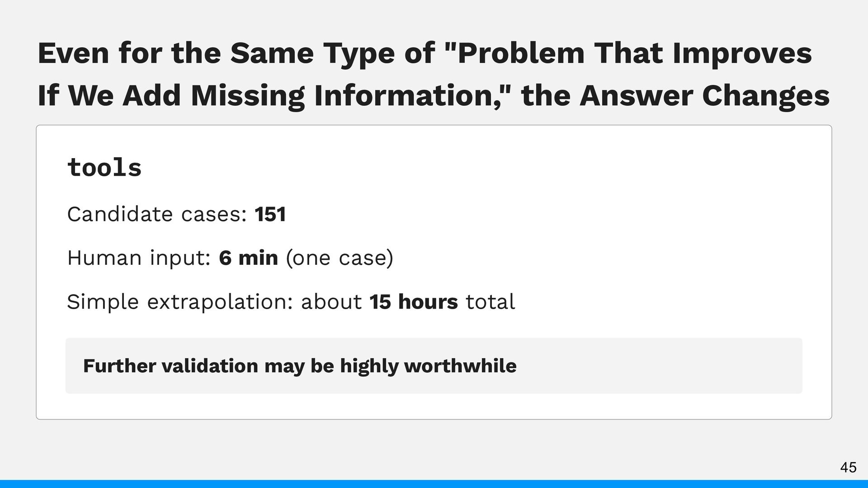The height and width of the screenshot is (488, 868).
Task: Click the "(one case)" parenthetical text
Action: 340,258
